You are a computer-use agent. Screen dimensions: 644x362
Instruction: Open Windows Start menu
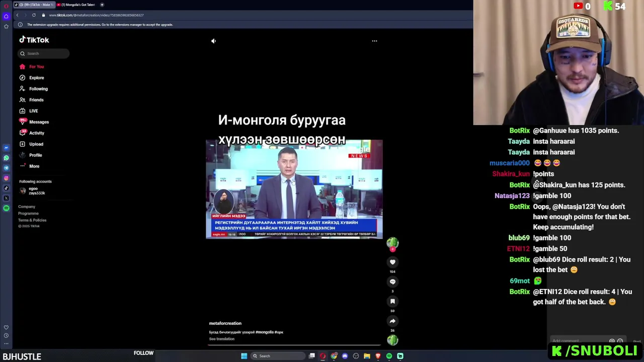pos(244,356)
